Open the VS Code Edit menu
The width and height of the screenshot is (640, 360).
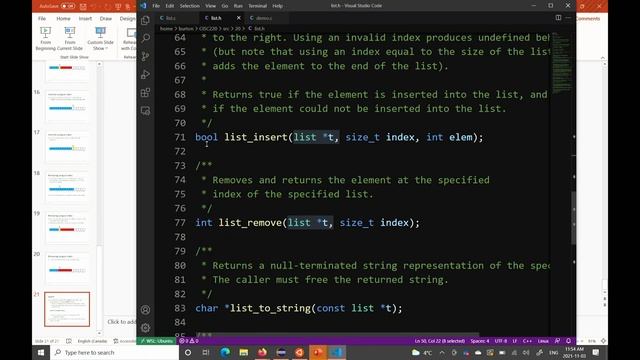click(169, 6)
